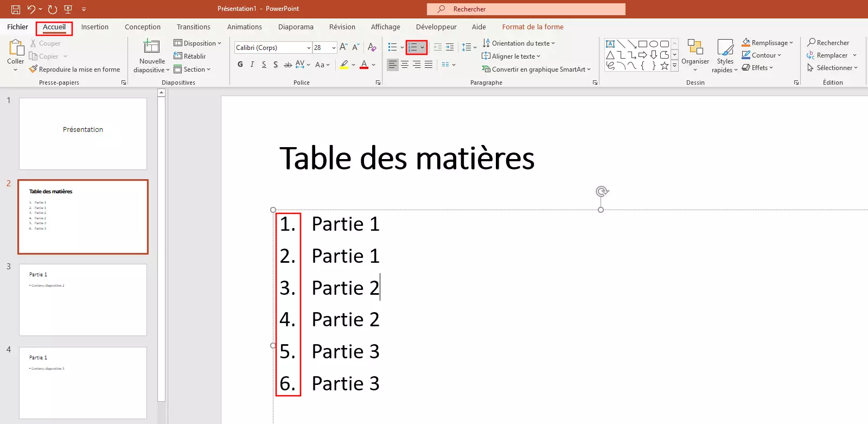The image size is (868, 424).
Task: Increase list indent level icon
Action: 450,47
